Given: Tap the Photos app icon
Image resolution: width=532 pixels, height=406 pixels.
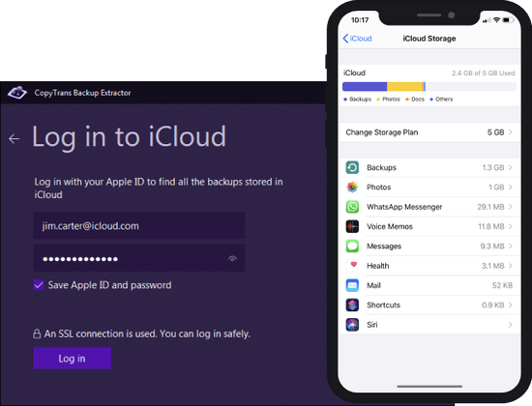Looking at the screenshot, I should tap(352, 188).
